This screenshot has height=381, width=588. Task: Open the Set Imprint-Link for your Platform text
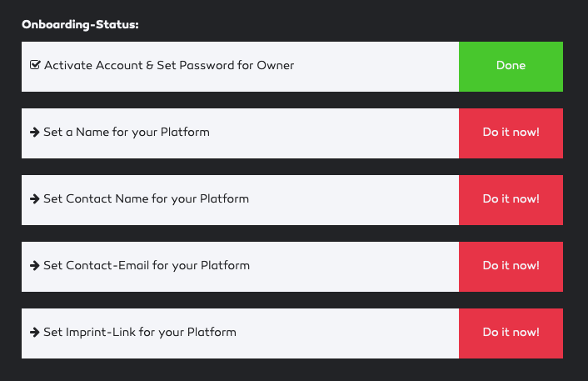pos(140,332)
